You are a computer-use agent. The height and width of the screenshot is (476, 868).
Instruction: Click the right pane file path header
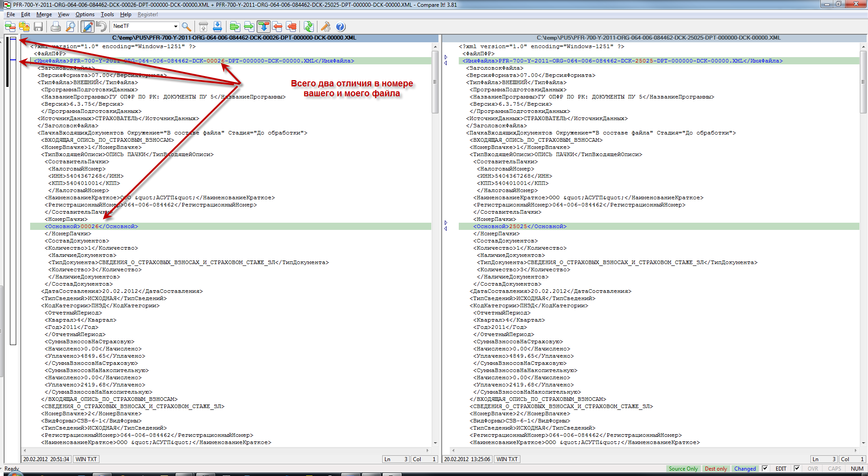658,38
